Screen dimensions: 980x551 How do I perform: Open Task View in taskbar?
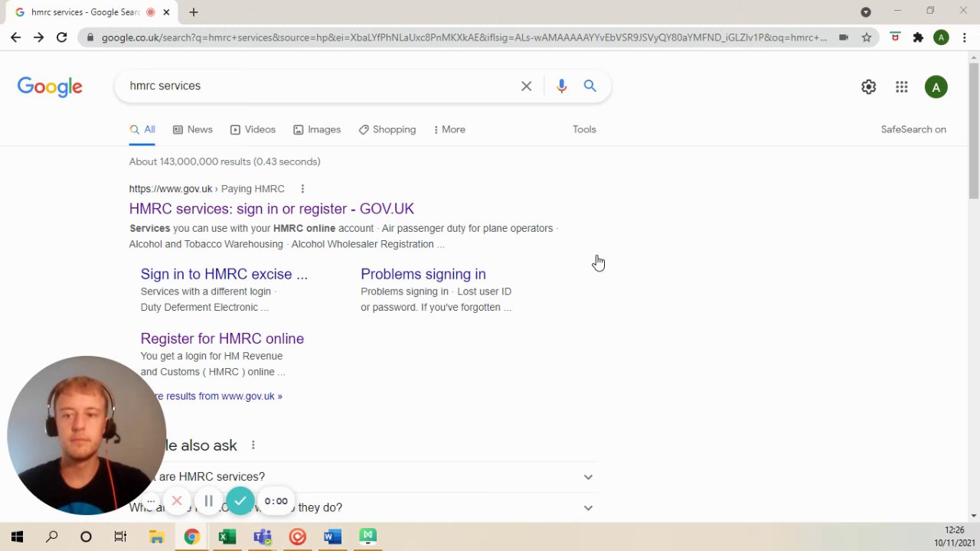point(120,536)
